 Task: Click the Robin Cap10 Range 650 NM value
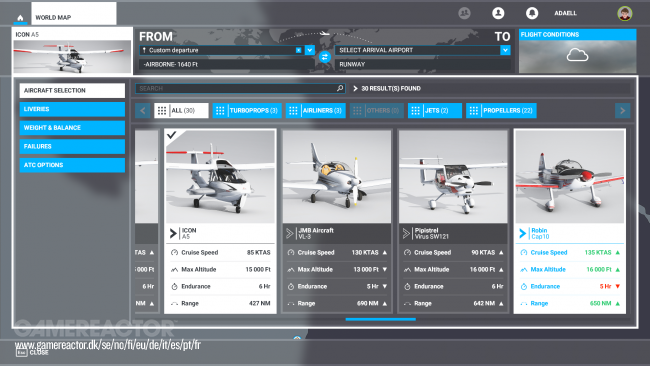[x=600, y=303]
